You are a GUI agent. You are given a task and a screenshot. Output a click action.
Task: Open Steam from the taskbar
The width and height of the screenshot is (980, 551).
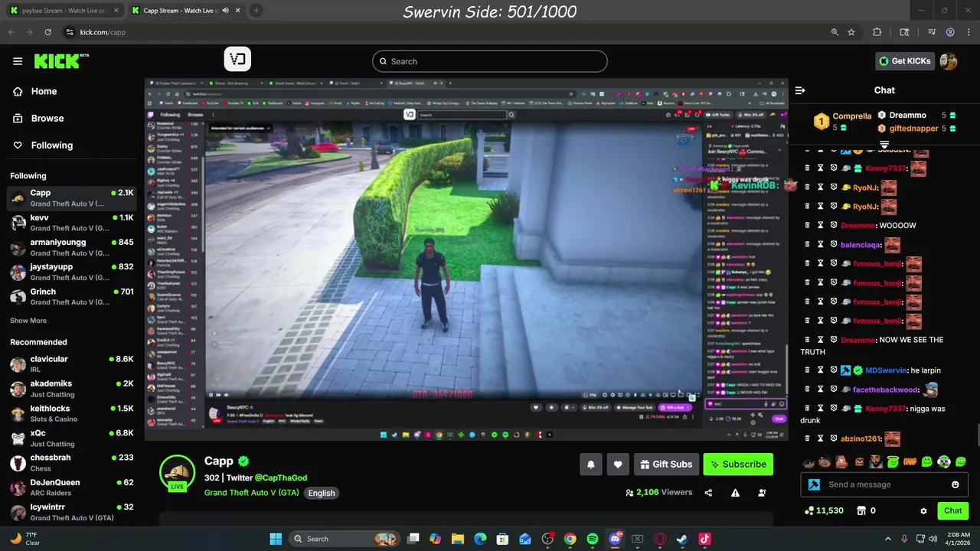(682, 539)
